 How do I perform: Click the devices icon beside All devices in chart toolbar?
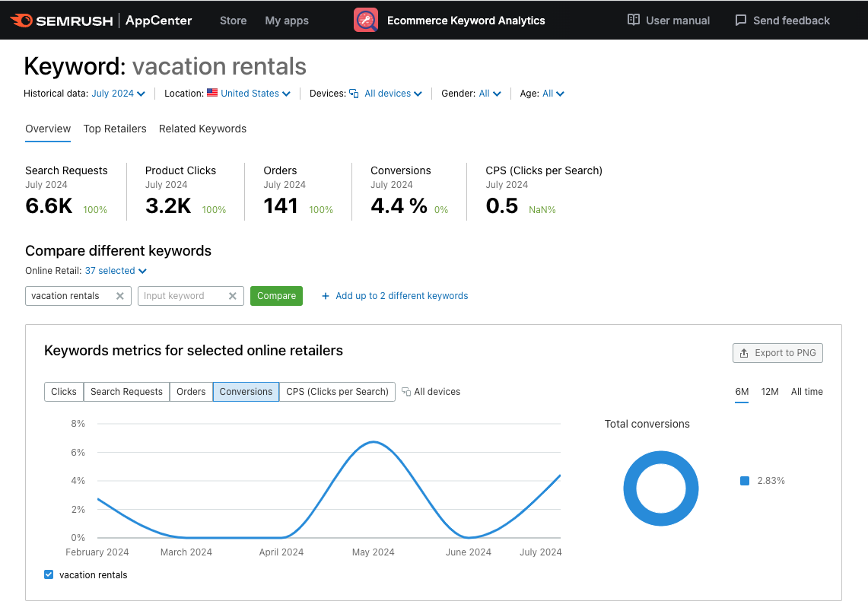click(x=408, y=391)
